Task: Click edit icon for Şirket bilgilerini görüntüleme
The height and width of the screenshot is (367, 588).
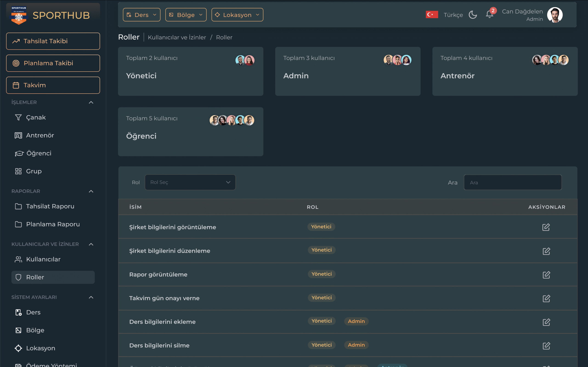Action: point(546,227)
